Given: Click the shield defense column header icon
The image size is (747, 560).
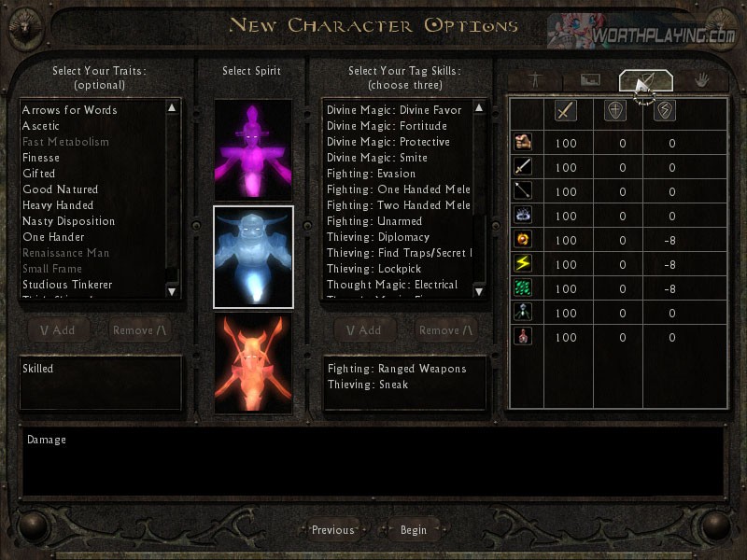Looking at the screenshot, I should pyautogui.click(x=615, y=111).
